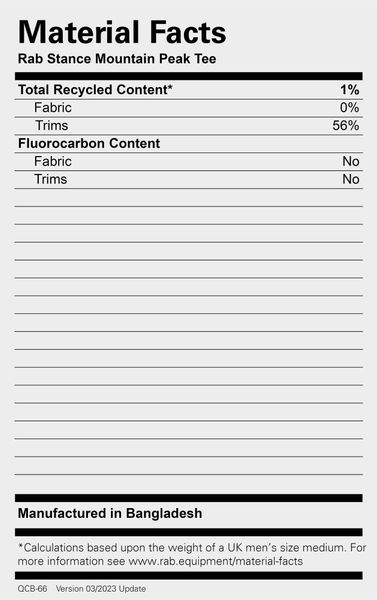Select the Trims row under Recycled Content
This screenshot has height=600, width=377.
(189, 126)
